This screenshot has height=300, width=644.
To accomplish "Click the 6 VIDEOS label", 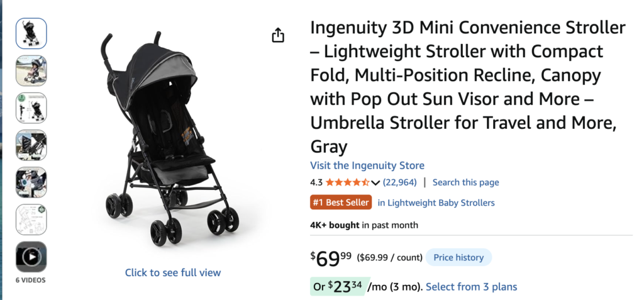I will 31,281.
